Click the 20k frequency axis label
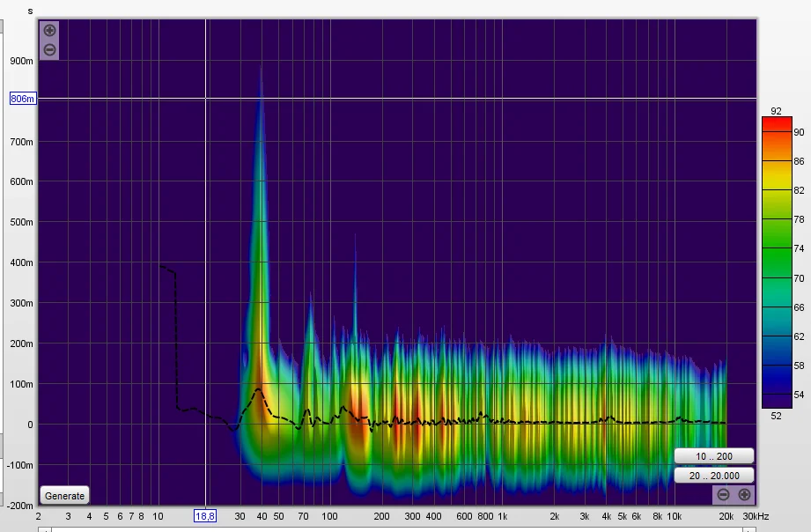Viewport: 811px width, 532px height. 726,516
